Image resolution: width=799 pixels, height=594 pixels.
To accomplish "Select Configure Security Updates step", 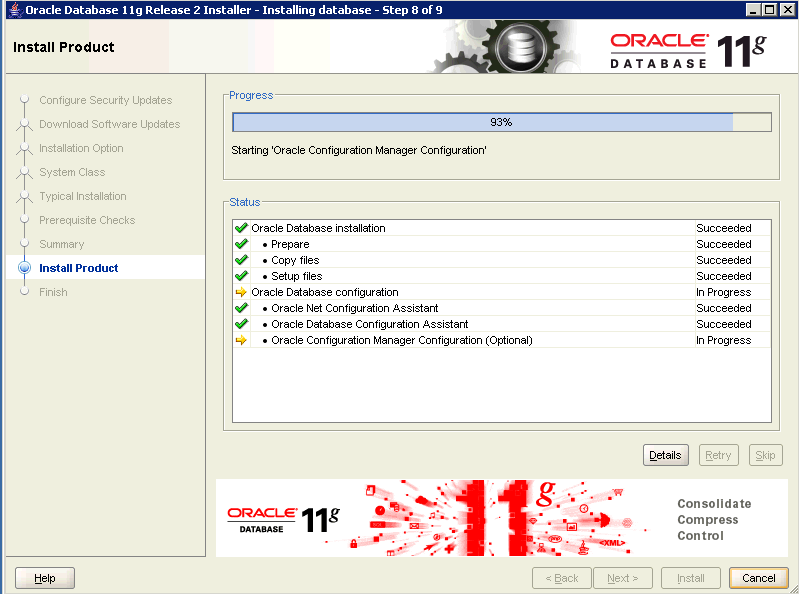I will coord(105,100).
